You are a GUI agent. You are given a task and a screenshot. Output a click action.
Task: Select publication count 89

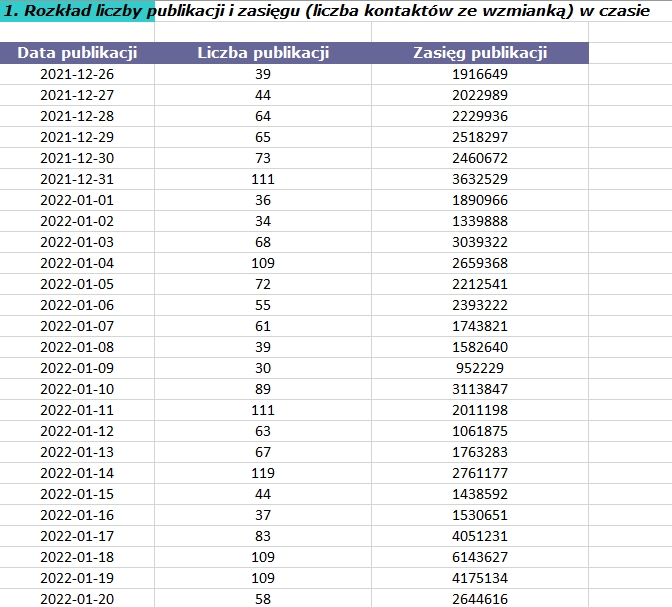click(x=263, y=389)
